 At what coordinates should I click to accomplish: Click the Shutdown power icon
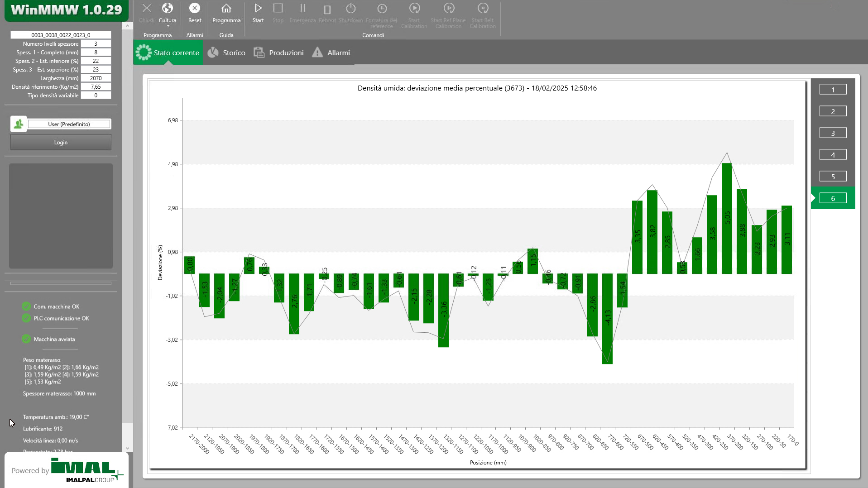[x=350, y=9]
